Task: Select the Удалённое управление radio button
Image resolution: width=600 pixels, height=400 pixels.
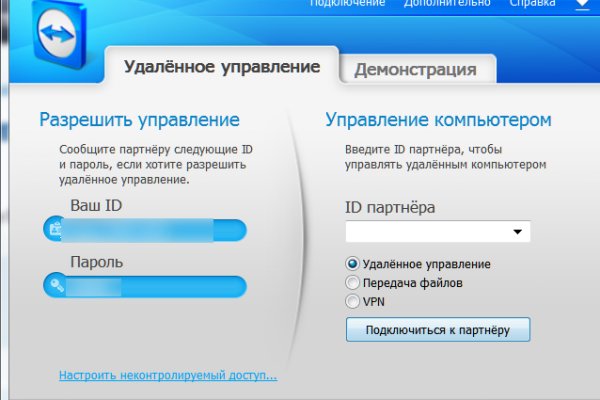Action: [352, 264]
